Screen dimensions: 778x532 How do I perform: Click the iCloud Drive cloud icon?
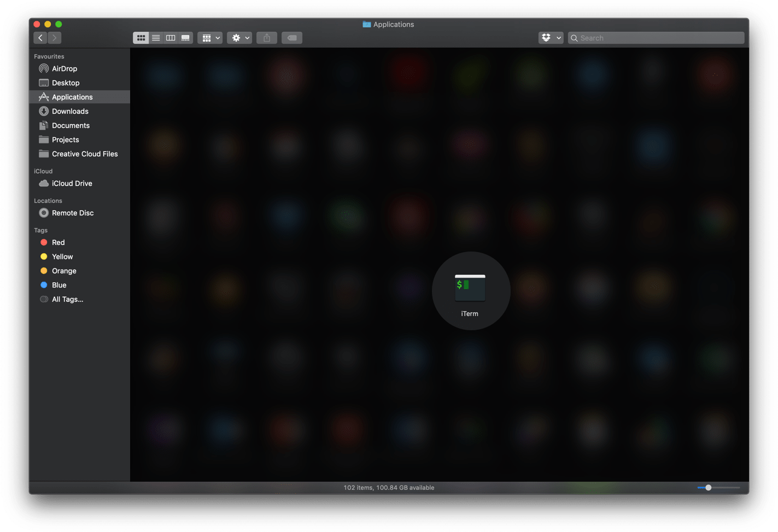[x=44, y=183]
